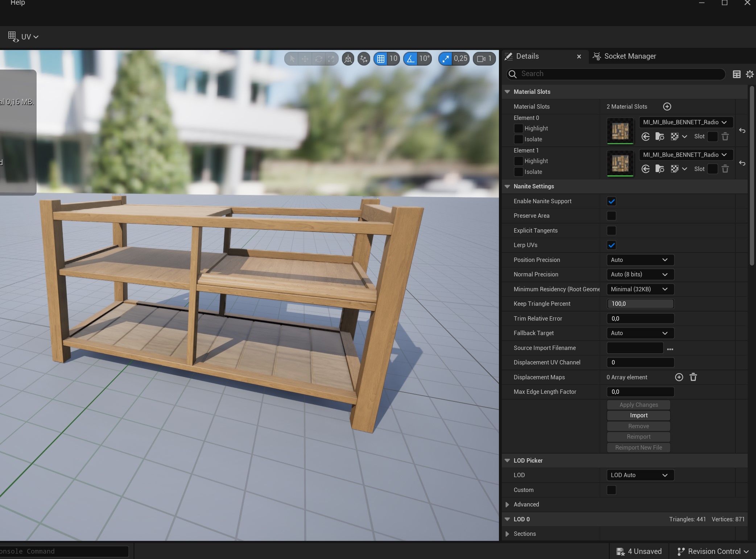Activate the rotate tool in viewport toolbar

[318, 59]
